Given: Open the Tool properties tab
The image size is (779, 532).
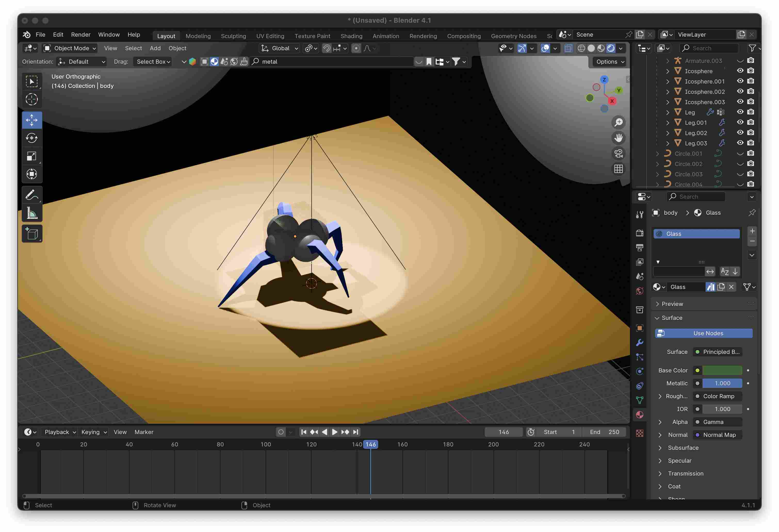Looking at the screenshot, I should tap(639, 215).
